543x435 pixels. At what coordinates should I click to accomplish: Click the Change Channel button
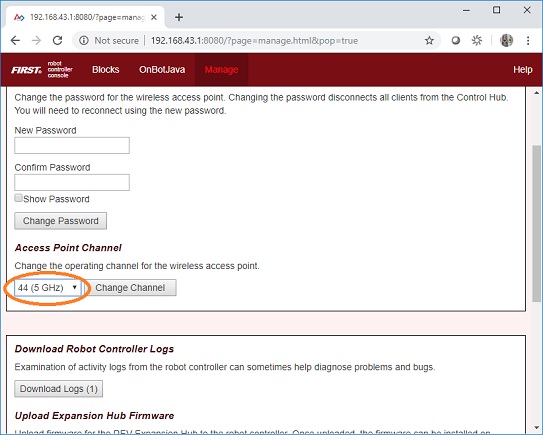tap(130, 288)
